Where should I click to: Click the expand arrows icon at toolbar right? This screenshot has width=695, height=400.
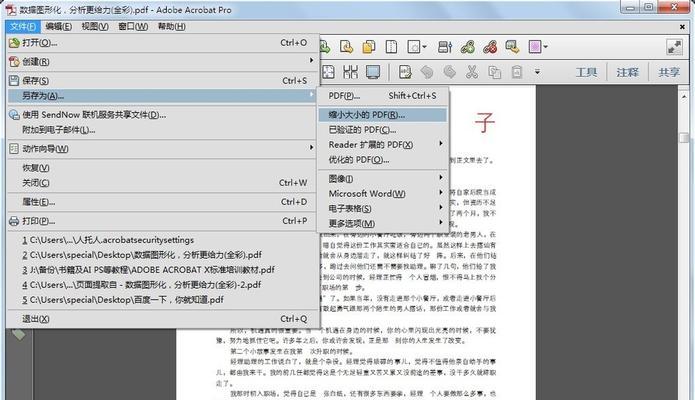[x=674, y=47]
